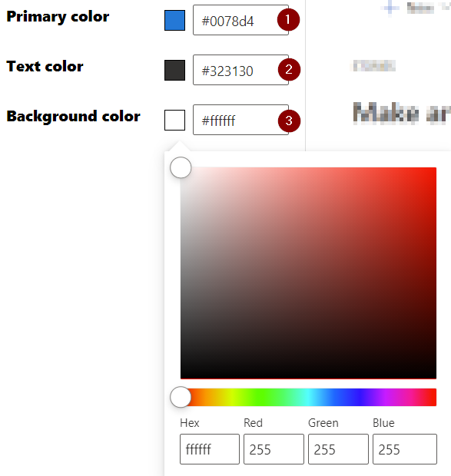Select the red badge numbered 3
451x476 pixels.
coord(289,121)
